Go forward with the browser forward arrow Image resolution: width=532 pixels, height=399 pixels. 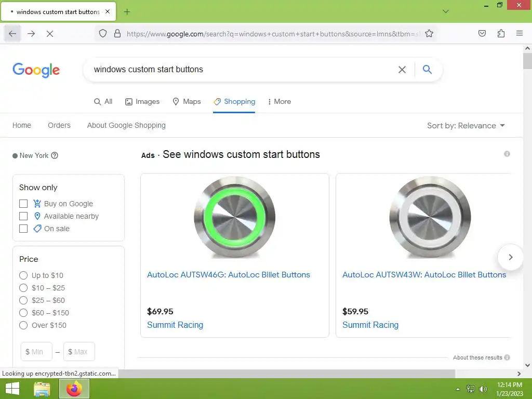coord(31,34)
